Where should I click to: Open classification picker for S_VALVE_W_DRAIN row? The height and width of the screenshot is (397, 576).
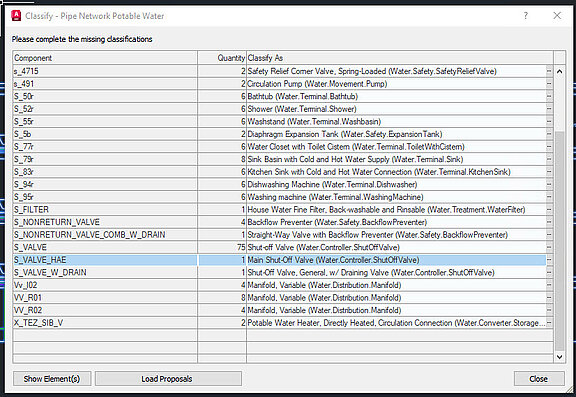click(549, 273)
